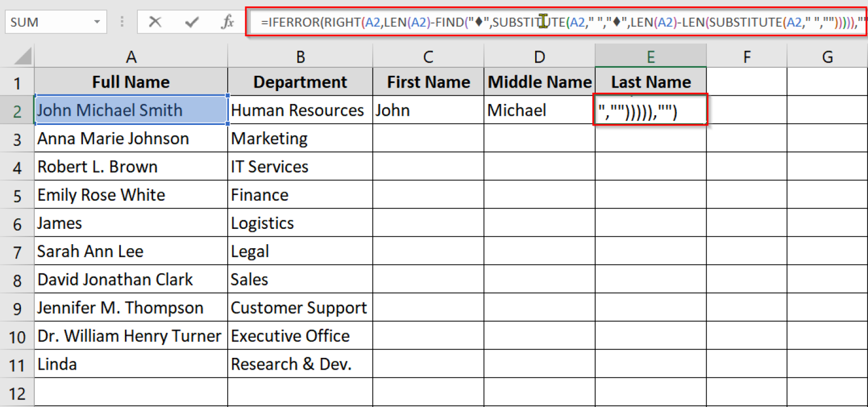Image resolution: width=868 pixels, height=407 pixels.
Task: Select cell A10 containing Dr. William Henry Turner
Action: click(x=130, y=336)
